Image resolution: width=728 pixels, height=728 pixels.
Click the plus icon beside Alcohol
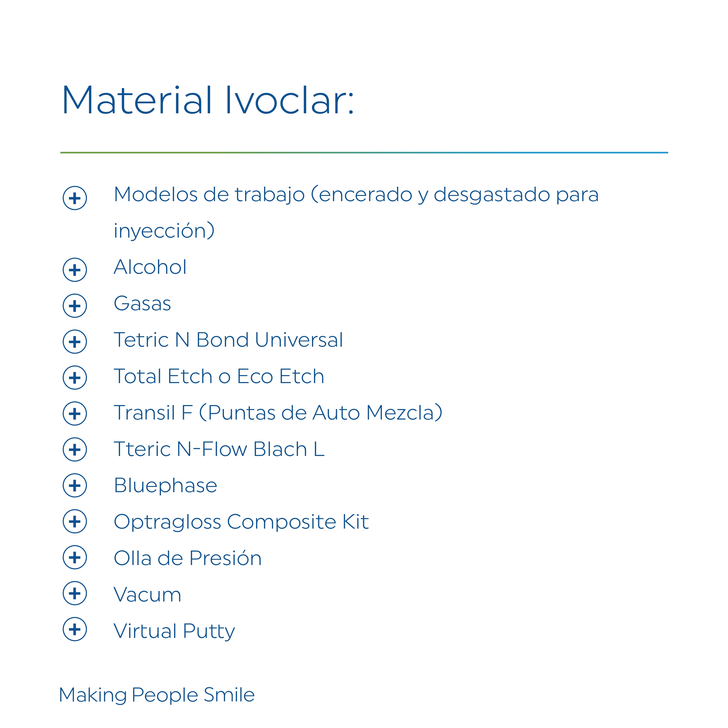pyautogui.click(x=75, y=270)
